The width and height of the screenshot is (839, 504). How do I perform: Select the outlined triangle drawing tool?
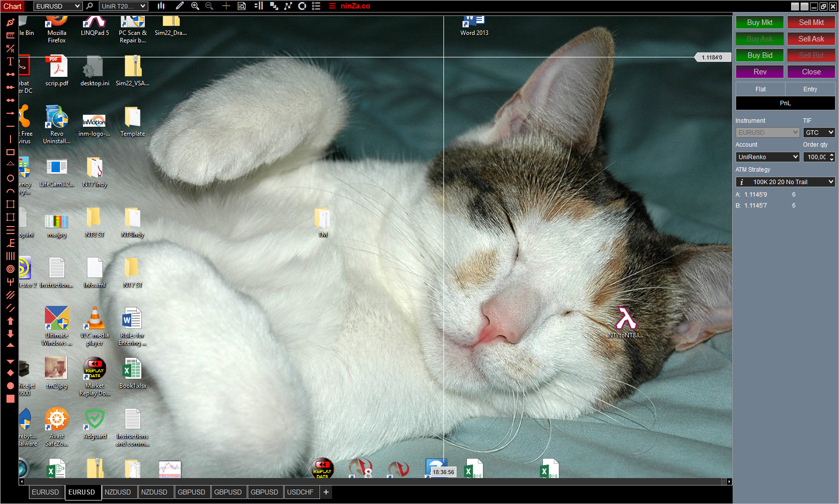pyautogui.click(x=10, y=164)
